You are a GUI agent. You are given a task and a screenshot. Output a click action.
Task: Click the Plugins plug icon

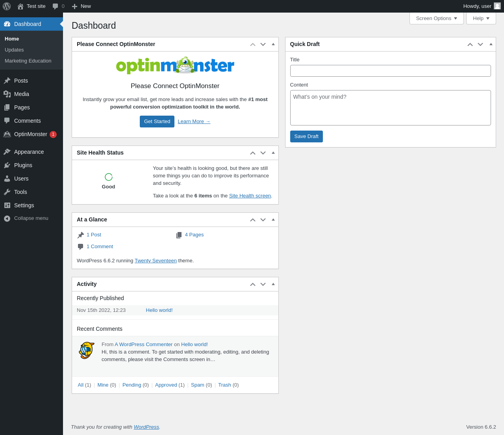pyautogui.click(x=7, y=165)
